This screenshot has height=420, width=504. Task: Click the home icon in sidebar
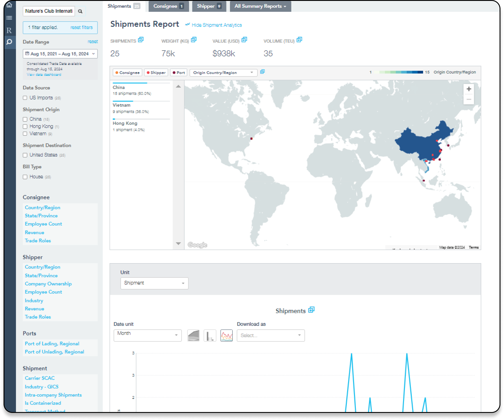9,5
